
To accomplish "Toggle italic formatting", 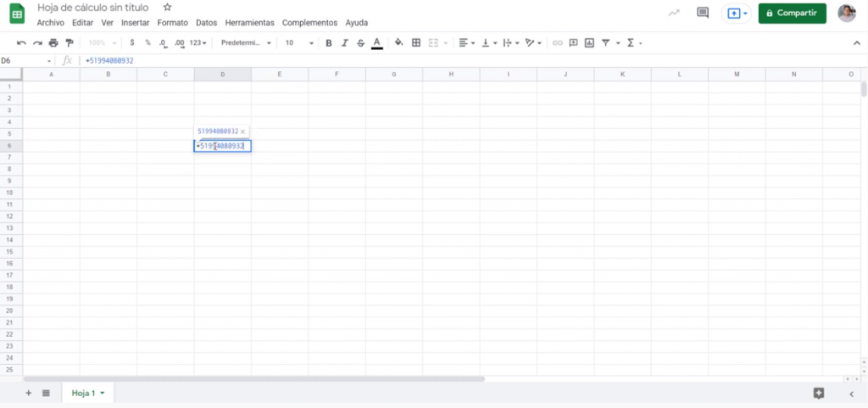I will pyautogui.click(x=345, y=42).
